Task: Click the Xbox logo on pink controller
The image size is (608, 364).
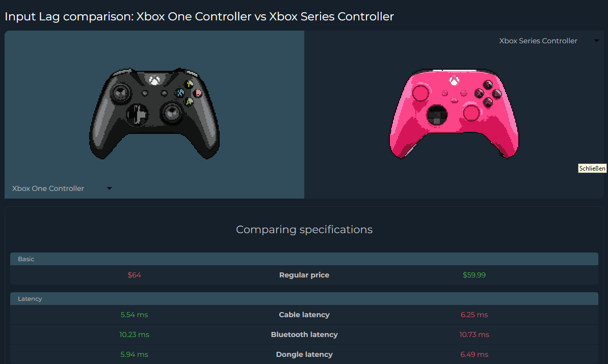Action: click(x=454, y=81)
